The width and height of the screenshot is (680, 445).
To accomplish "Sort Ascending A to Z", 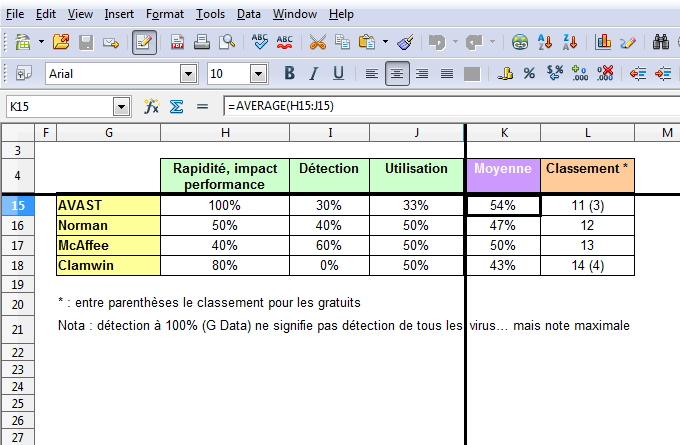I will (545, 43).
